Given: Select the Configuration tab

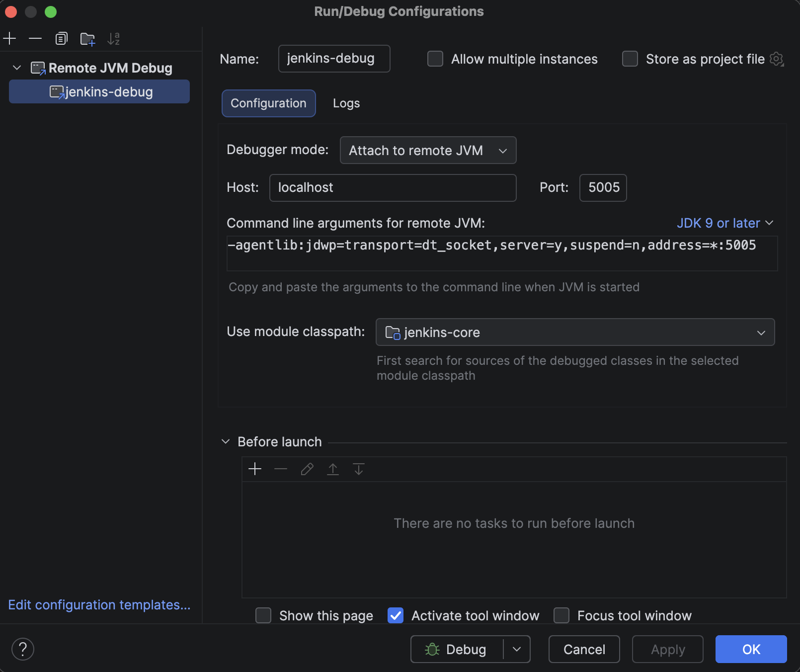Looking at the screenshot, I should [268, 103].
